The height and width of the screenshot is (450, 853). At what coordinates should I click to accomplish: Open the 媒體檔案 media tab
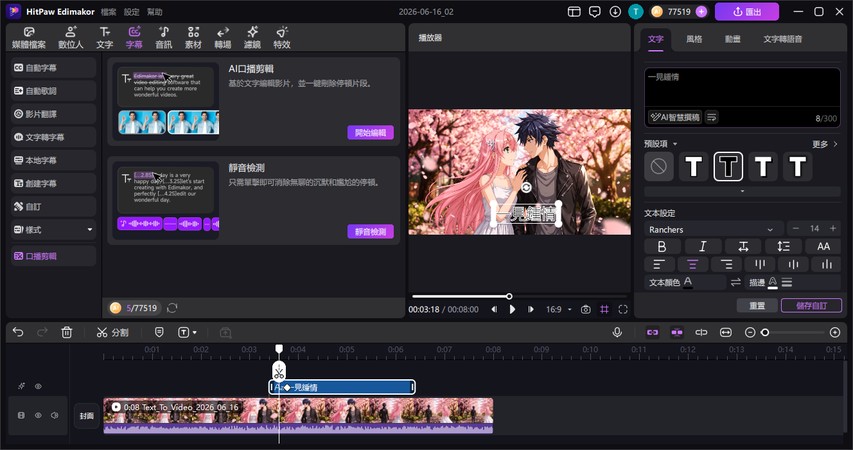[29, 38]
